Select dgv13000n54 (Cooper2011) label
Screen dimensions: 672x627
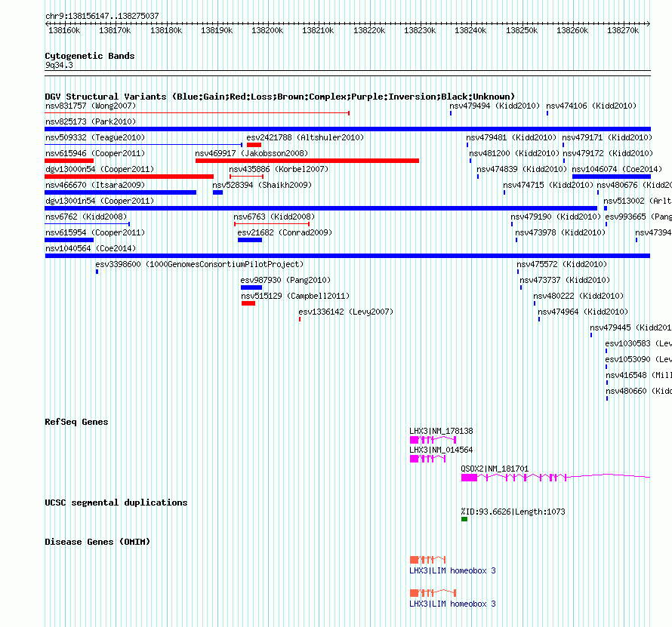click(100, 169)
